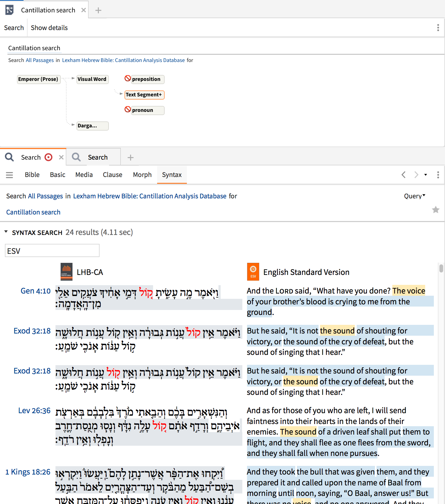Click the red target icon on the Search tab
This screenshot has width=445, height=504.
[49, 157]
